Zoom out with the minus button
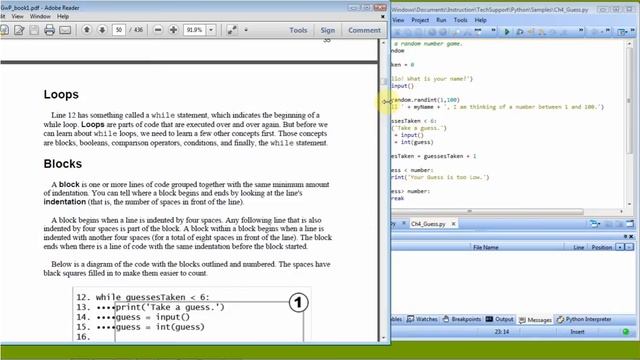The width and height of the screenshot is (640, 360). 158,30
